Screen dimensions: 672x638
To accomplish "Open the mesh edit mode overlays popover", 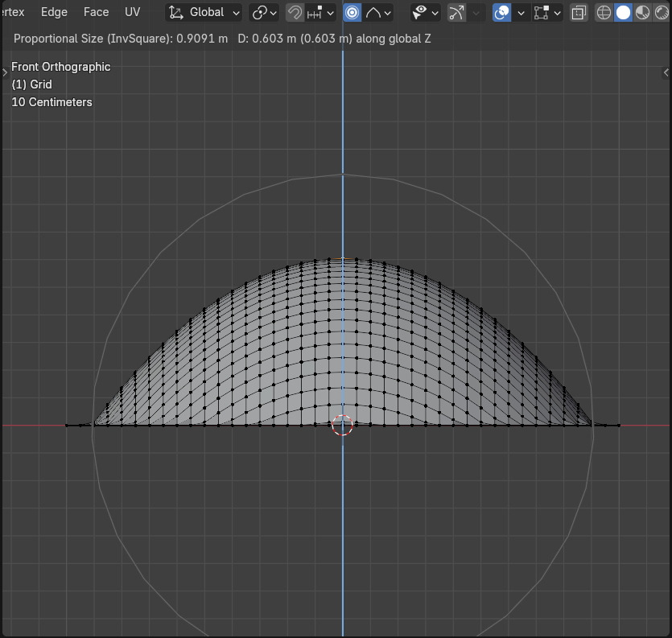I will [x=548, y=12].
